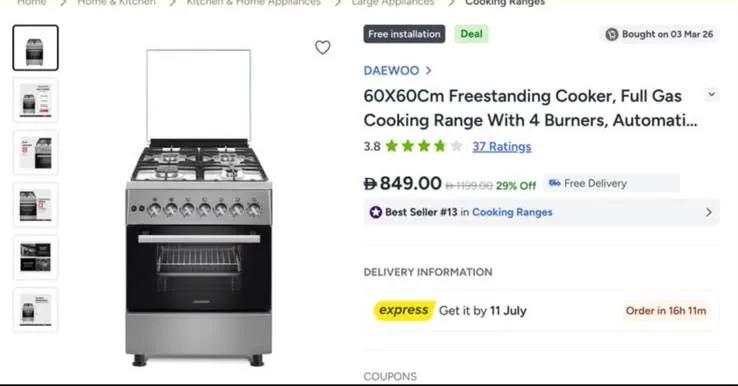Go to Cooking Ranges breadcrumb
This screenshot has width=738, height=386.
pyautogui.click(x=505, y=3)
